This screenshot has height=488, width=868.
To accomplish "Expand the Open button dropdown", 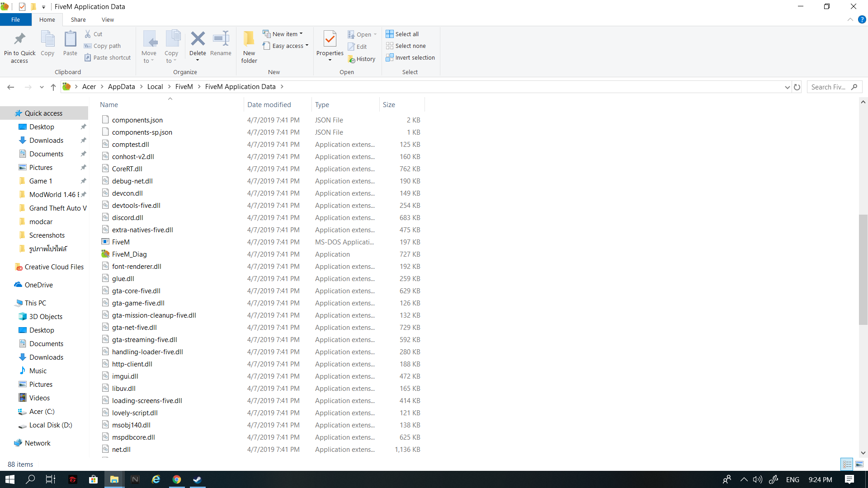I will [375, 34].
